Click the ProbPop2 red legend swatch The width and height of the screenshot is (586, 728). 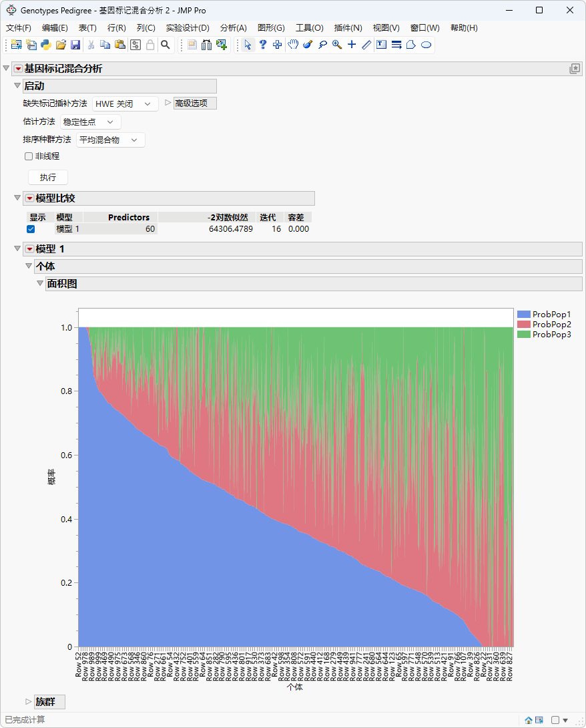coord(524,325)
